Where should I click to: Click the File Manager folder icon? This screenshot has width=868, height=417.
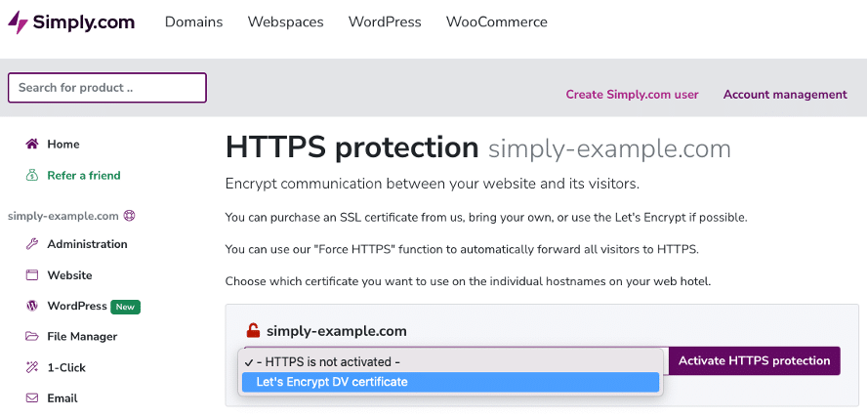(x=32, y=337)
